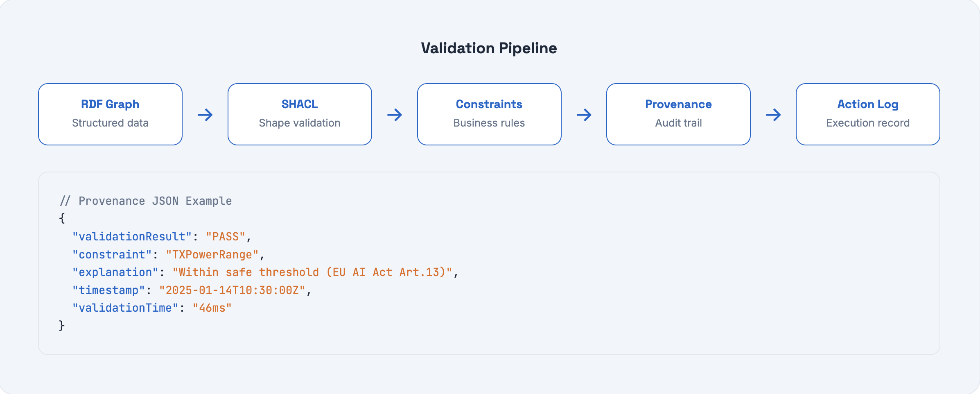980x394 pixels.
Task: Select the RDF Graph pipeline box
Action: click(110, 114)
